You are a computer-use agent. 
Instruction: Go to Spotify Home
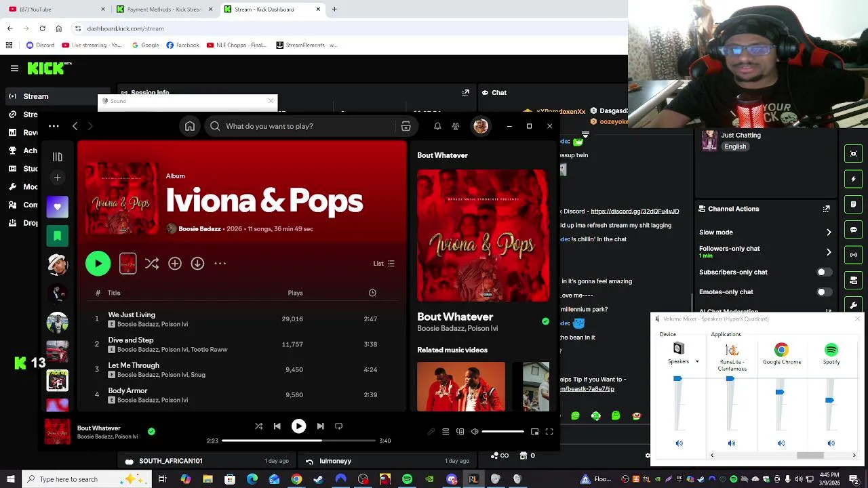(x=190, y=126)
